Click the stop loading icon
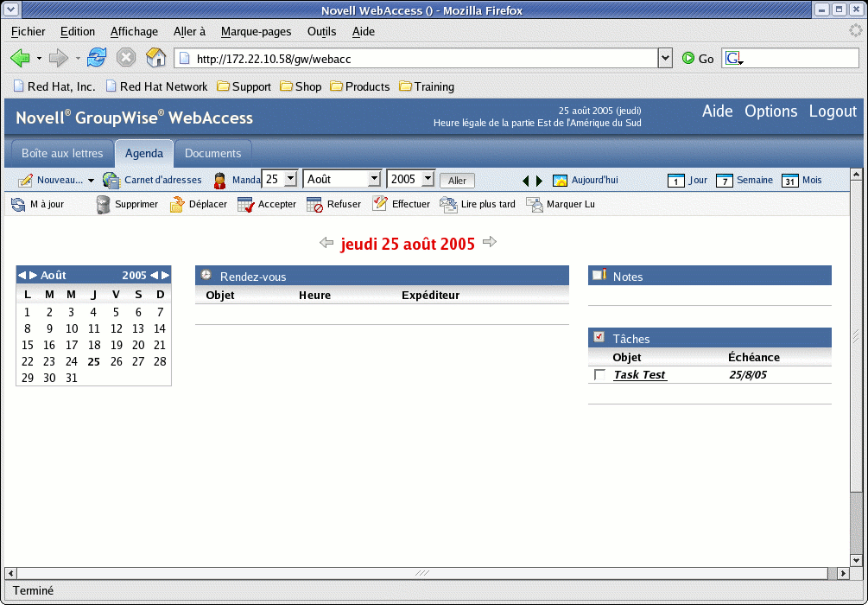The image size is (868, 605). 126,58
